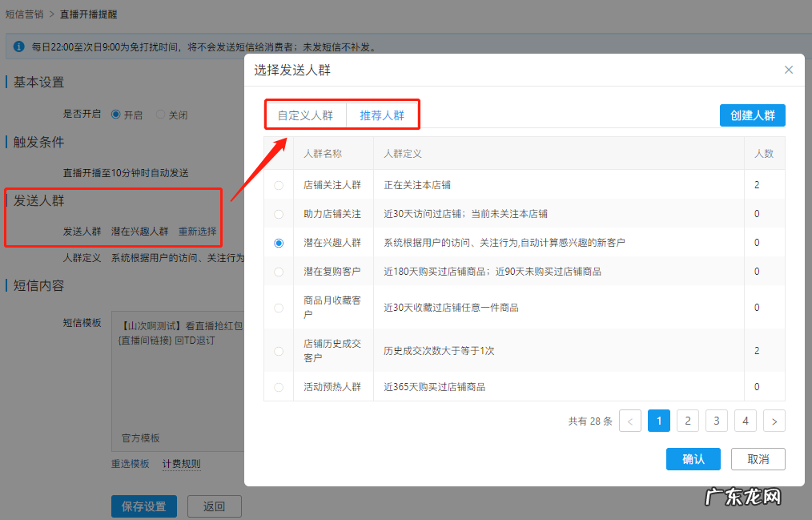Close the 选择发送人群 dialog
This screenshot has height=520, width=812.
click(788, 70)
